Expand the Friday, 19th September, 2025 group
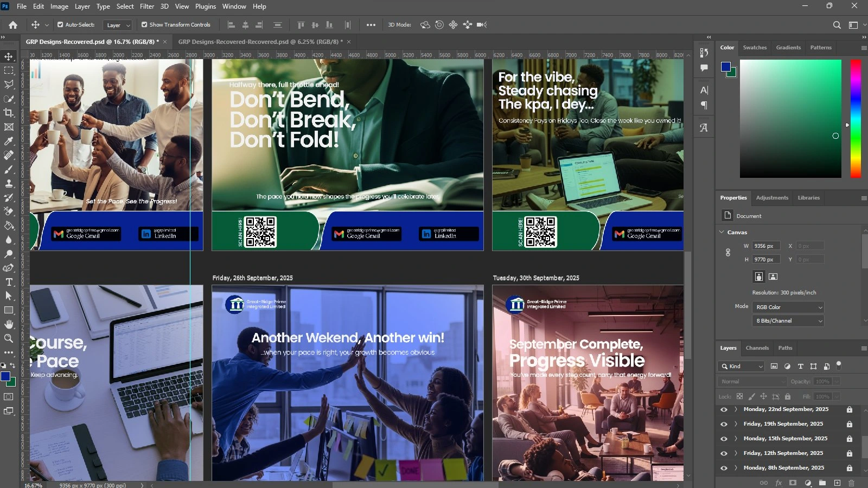Viewport: 868px width, 488px height. (736, 424)
